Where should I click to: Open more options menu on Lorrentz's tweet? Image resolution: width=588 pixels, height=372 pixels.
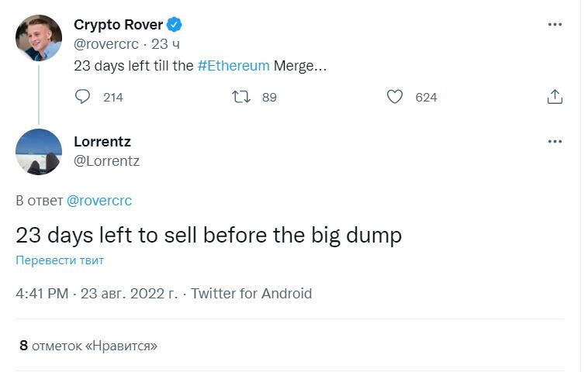tap(555, 142)
